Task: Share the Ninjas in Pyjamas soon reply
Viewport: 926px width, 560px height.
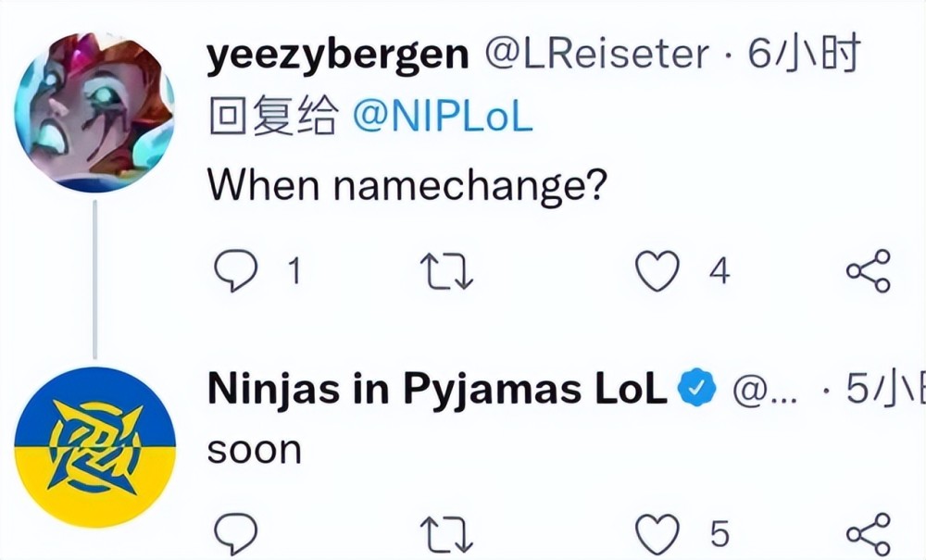Action: 868,534
